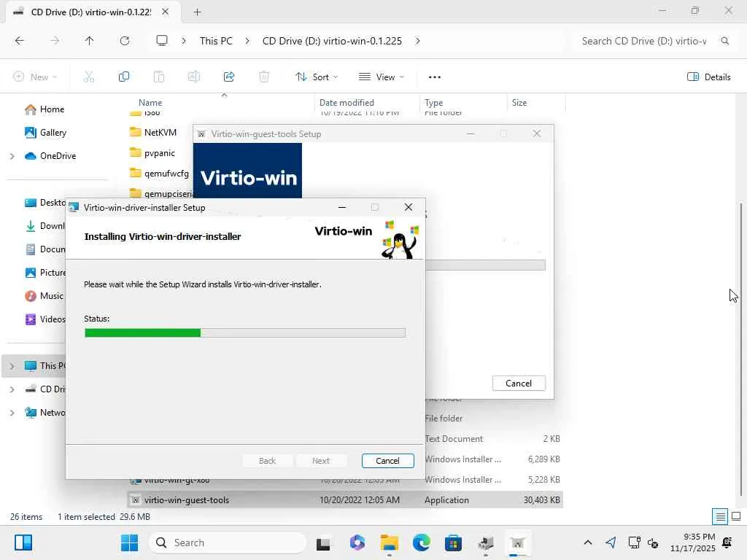Image resolution: width=747 pixels, height=560 pixels.
Task: Open the See more (three dots) menu
Action: [x=435, y=77]
